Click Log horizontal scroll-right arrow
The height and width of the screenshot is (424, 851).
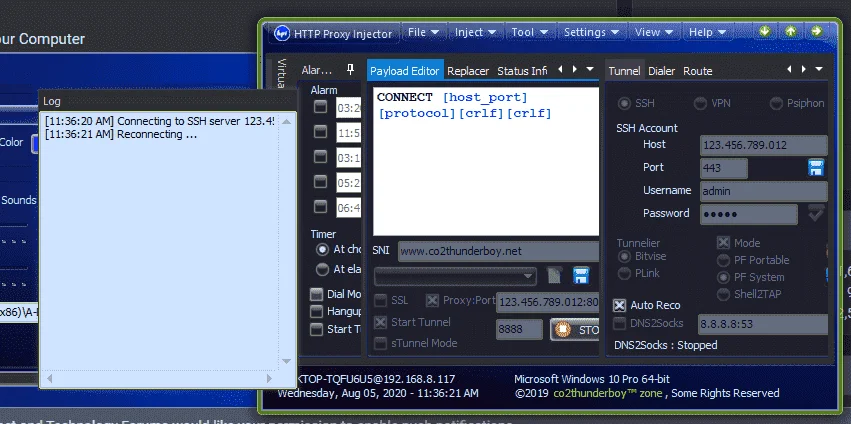coord(269,378)
